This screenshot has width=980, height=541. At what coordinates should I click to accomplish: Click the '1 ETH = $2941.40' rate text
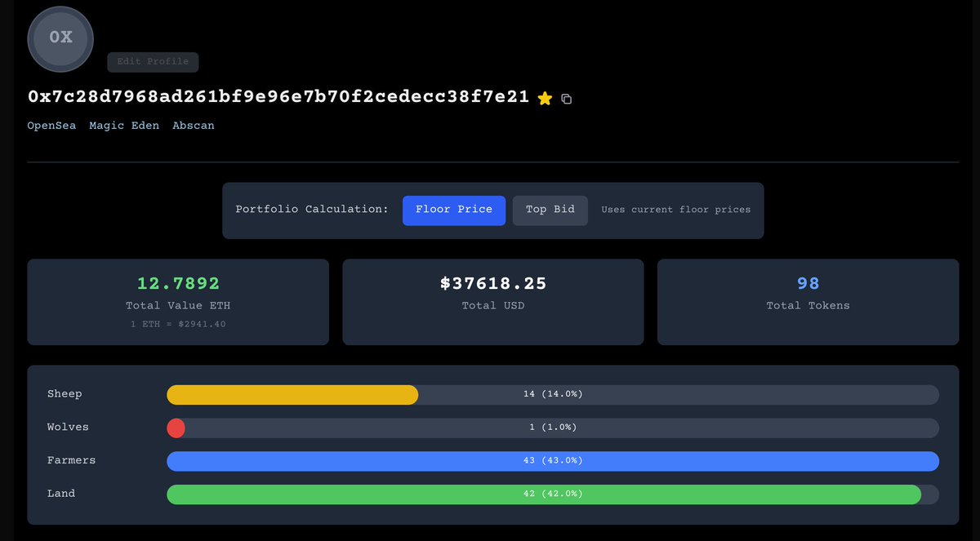[178, 324]
